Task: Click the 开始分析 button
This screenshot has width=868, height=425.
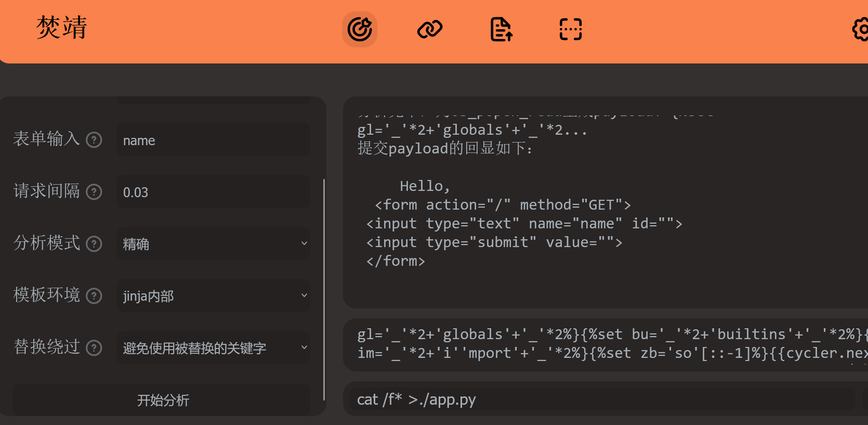Action: click(162, 400)
